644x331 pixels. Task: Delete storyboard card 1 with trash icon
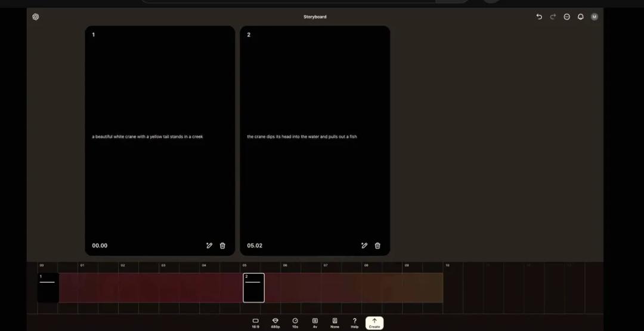click(x=222, y=246)
